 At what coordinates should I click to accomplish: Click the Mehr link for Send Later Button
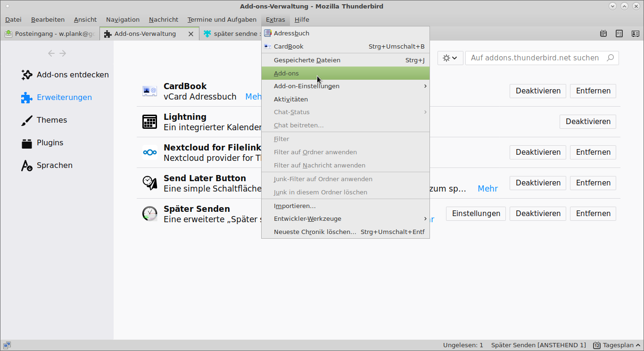coord(487,189)
